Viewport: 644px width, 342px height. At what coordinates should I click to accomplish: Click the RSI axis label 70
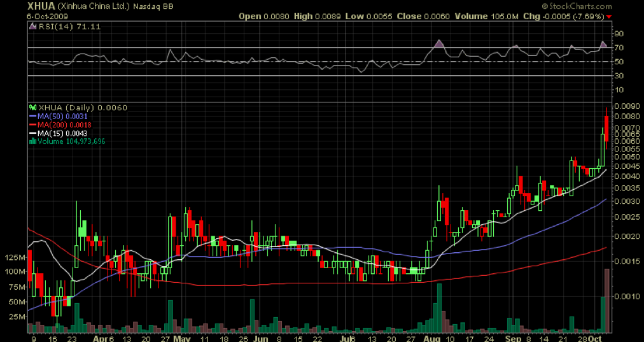click(619, 48)
